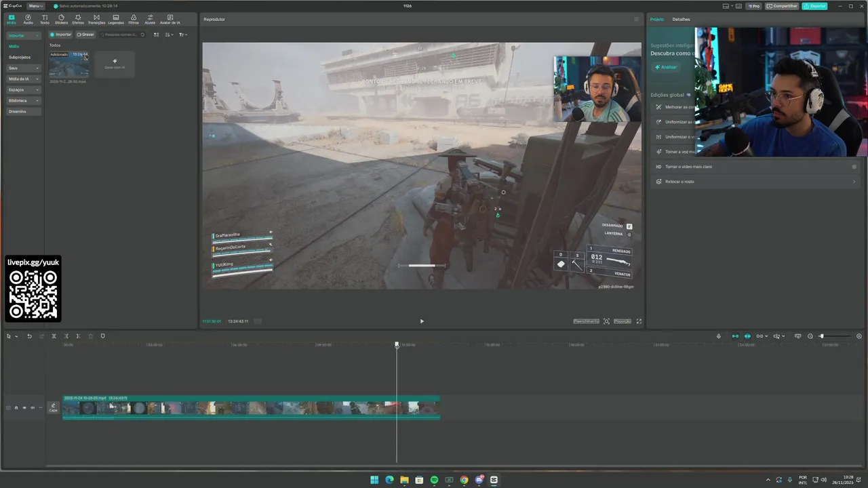868x488 pixels.
Task: Open the Stickers tool tab
Action: [x=61, y=19]
